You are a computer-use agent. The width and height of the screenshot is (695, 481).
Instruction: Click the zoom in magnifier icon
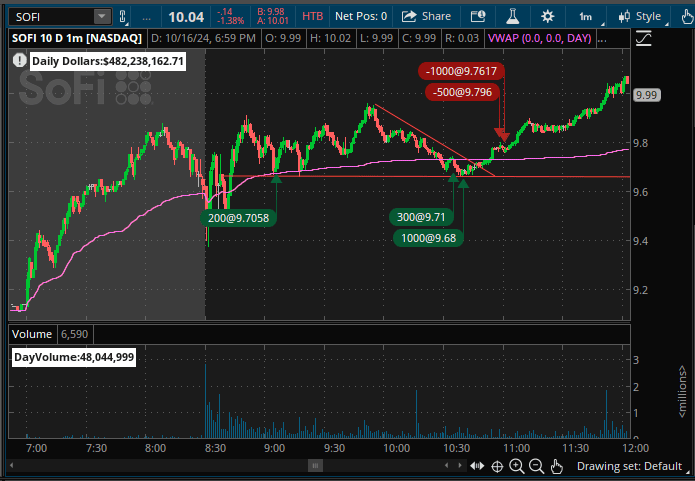[516, 466]
